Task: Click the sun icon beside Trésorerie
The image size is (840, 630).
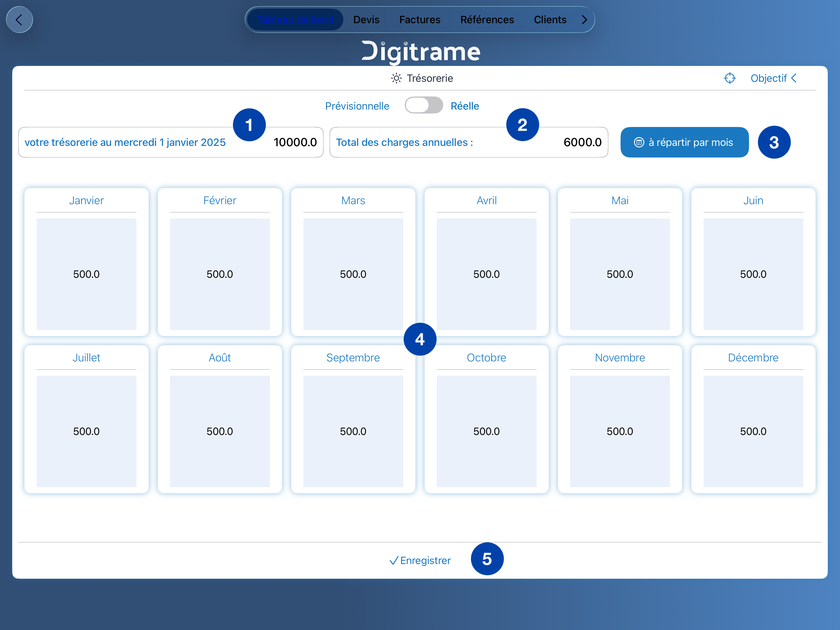Action: tap(396, 78)
